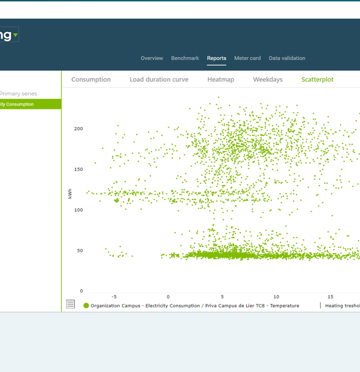Click the 150 y-axis value

pyautogui.click(x=78, y=169)
